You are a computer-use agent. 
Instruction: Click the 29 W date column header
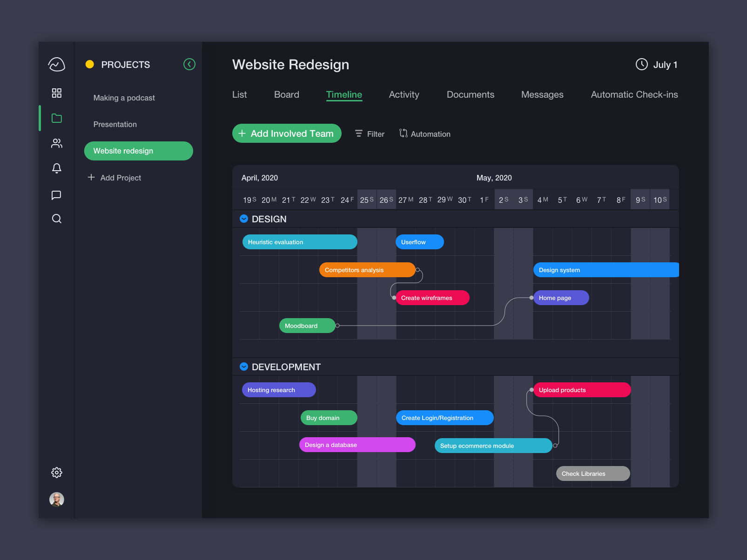[x=445, y=200]
